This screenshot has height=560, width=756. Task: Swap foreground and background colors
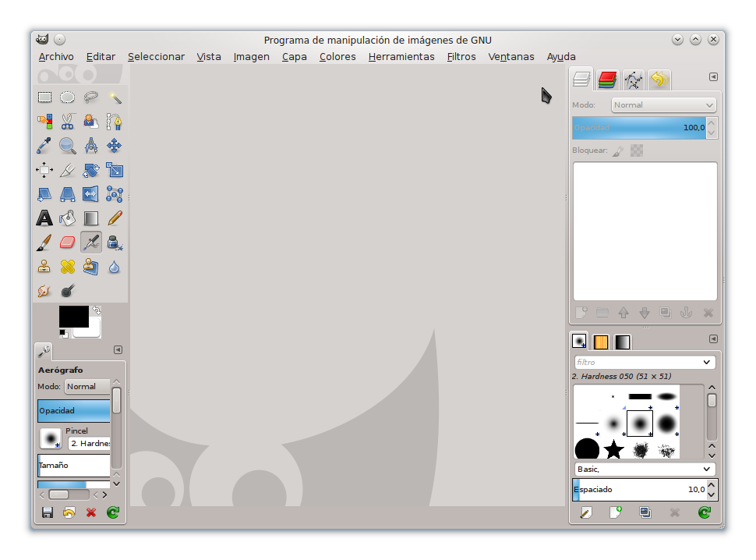click(97, 310)
